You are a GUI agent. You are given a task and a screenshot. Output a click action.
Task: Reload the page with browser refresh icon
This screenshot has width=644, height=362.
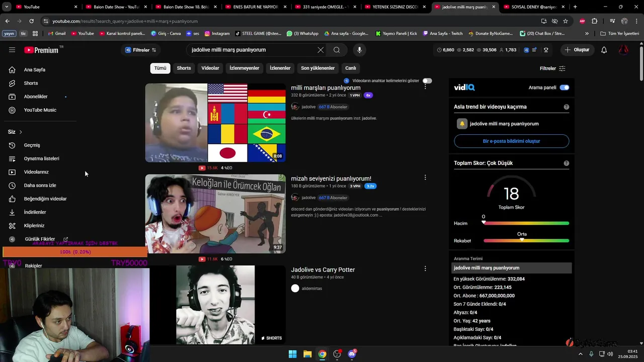coord(31,21)
